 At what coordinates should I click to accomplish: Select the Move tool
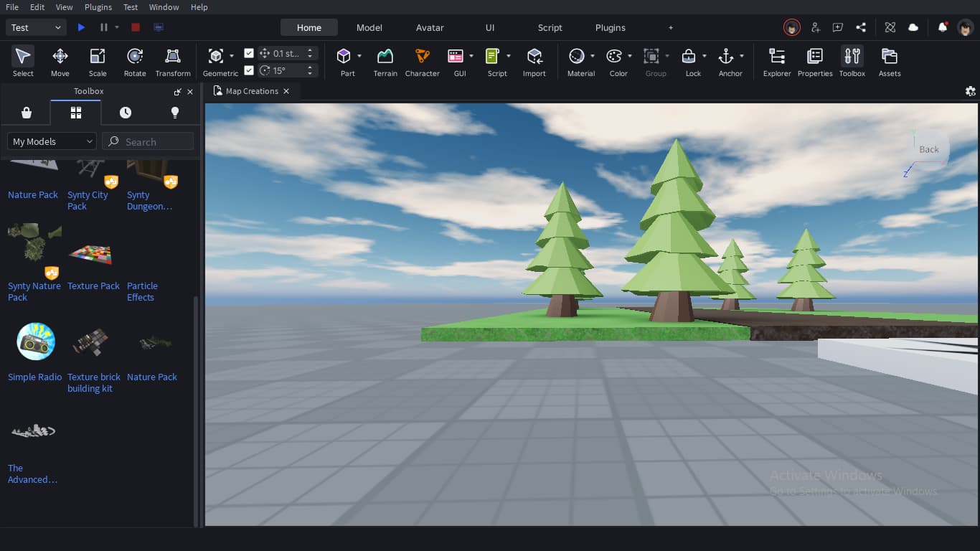click(x=60, y=62)
